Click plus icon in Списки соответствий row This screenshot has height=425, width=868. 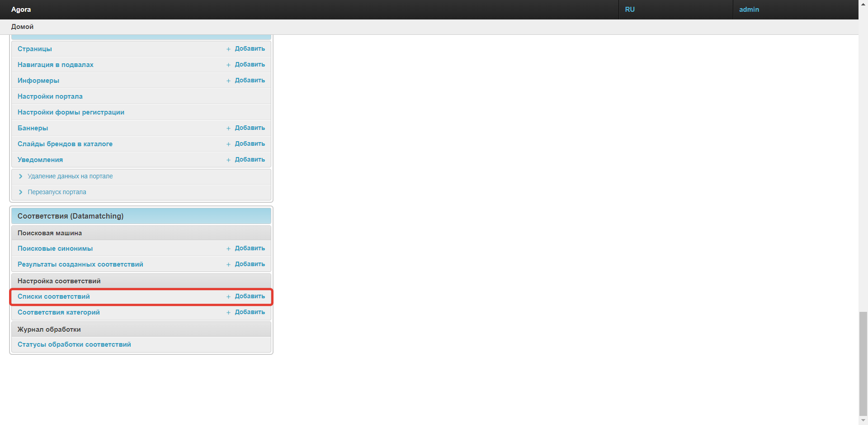[228, 296]
